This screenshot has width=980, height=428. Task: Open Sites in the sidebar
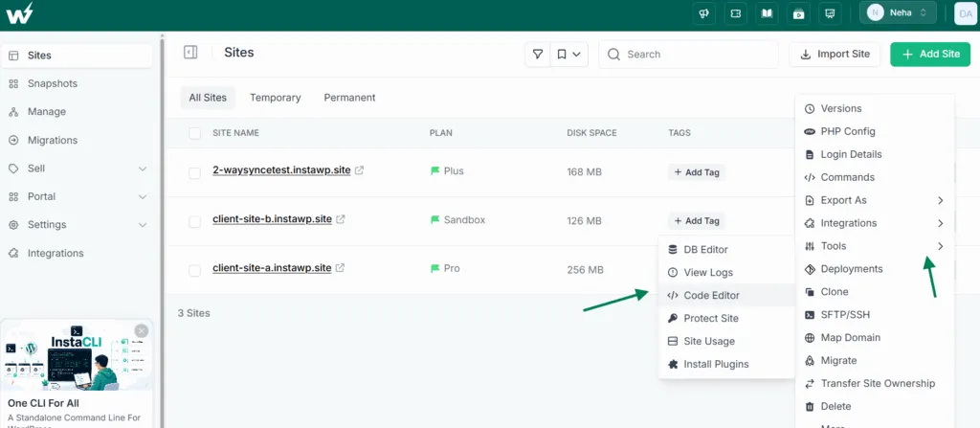[x=77, y=56]
